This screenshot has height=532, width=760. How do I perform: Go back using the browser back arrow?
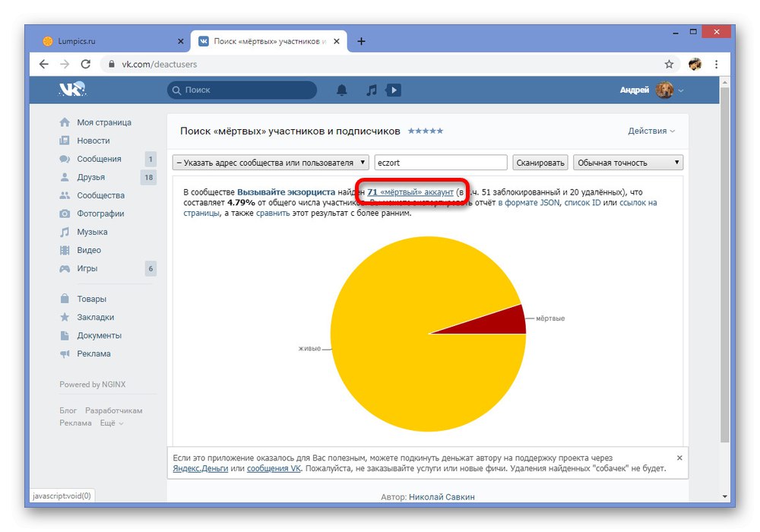tap(43, 64)
